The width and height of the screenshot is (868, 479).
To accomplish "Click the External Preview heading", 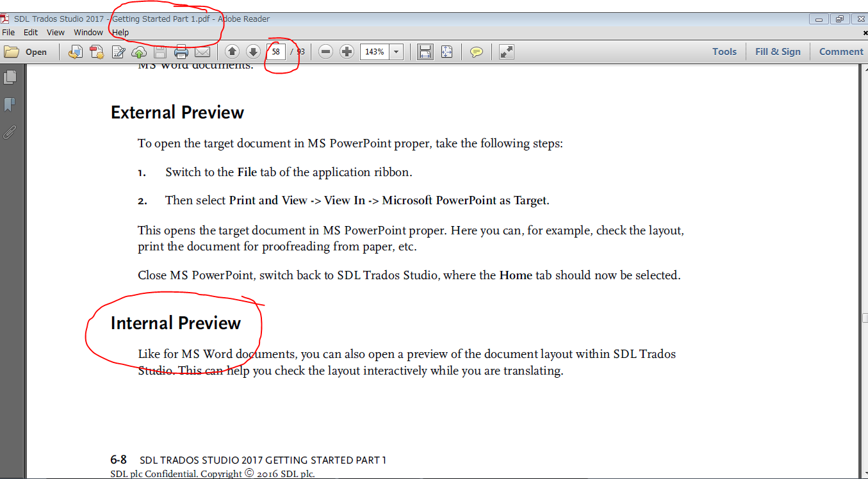I will (x=177, y=113).
